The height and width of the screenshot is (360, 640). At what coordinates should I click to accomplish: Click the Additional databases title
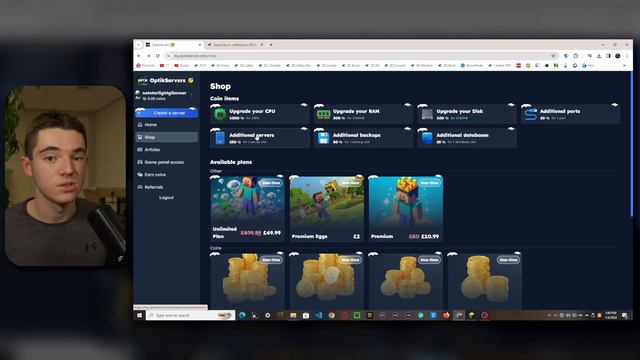pyautogui.click(x=462, y=135)
